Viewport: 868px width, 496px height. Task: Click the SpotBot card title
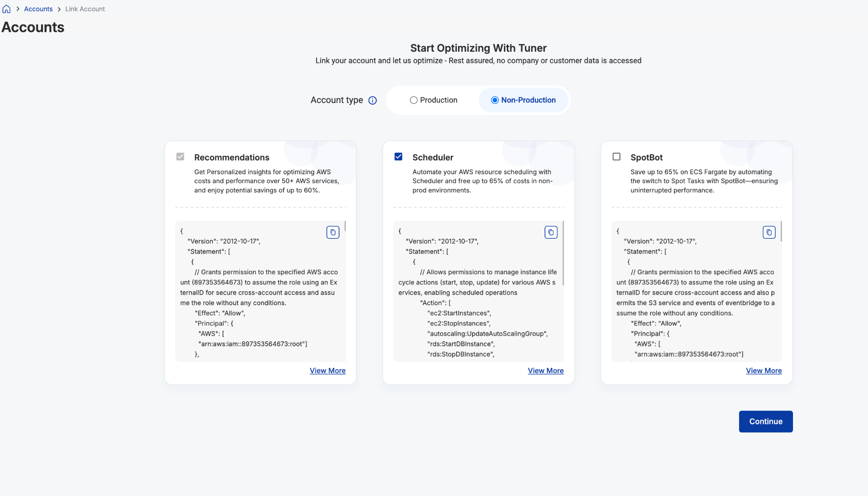[646, 157]
